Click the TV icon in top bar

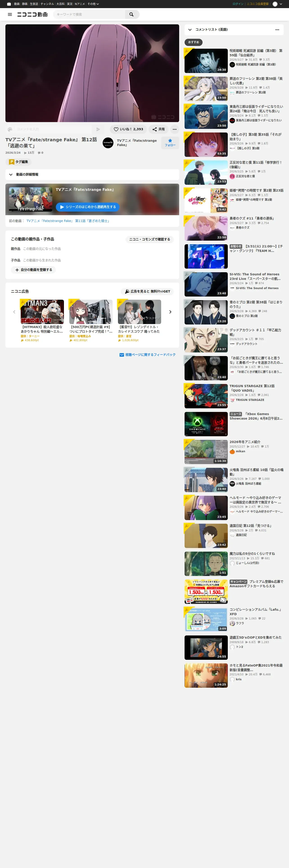[x=9, y=4]
